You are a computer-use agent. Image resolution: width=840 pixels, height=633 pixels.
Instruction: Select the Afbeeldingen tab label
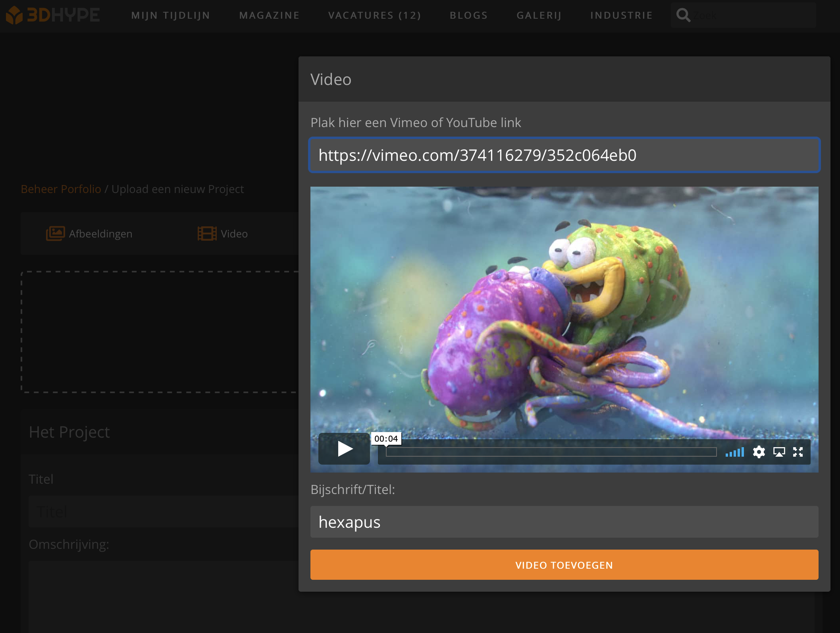(100, 234)
